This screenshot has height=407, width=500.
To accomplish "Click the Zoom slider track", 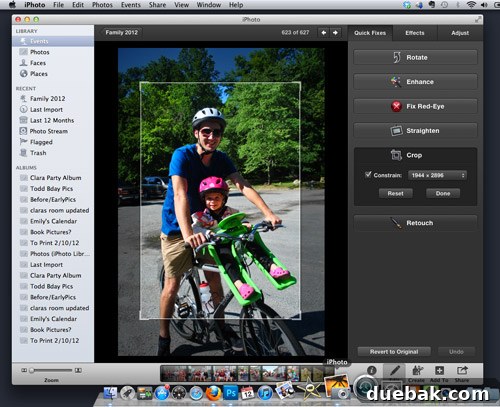I will pos(51,370).
